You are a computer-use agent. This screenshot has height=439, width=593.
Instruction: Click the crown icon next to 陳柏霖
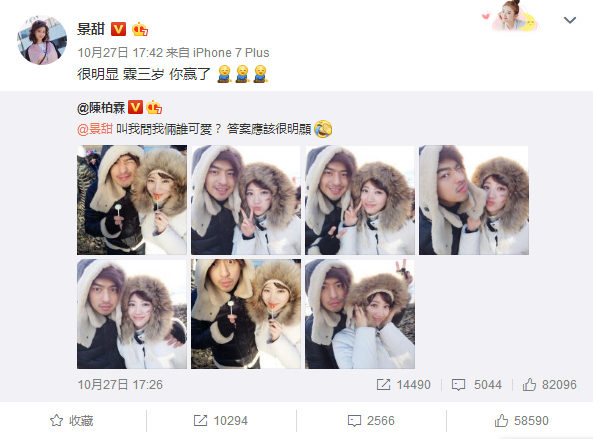tap(154, 108)
